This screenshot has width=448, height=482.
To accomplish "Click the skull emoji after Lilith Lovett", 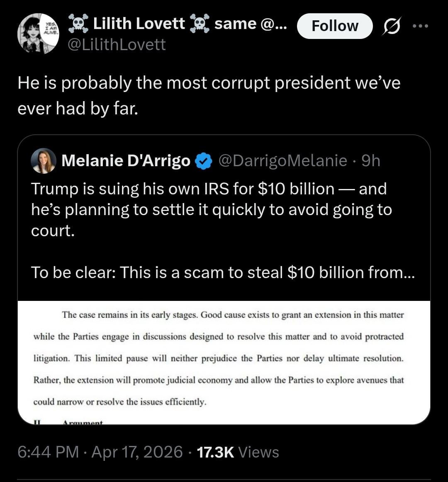I will click(198, 24).
